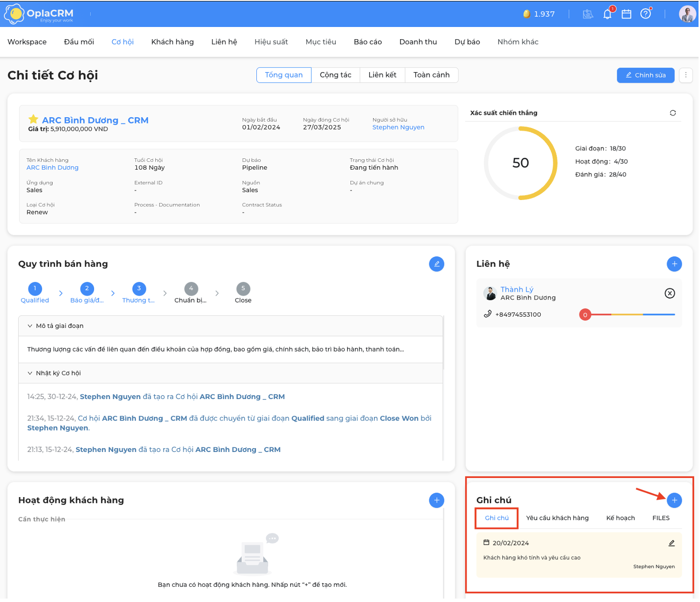
Task: Open the Hiệu suất menu
Action: coord(271,42)
